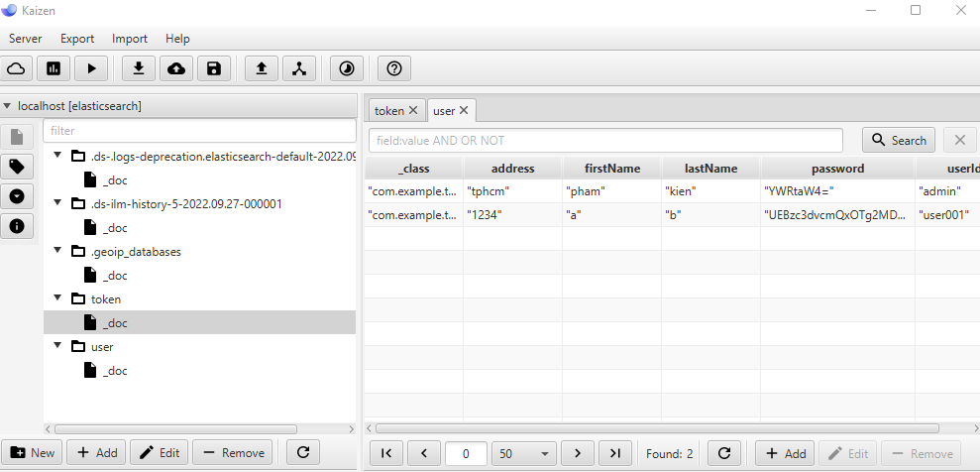Click the address column header
The image size is (980, 472).
(512, 169)
